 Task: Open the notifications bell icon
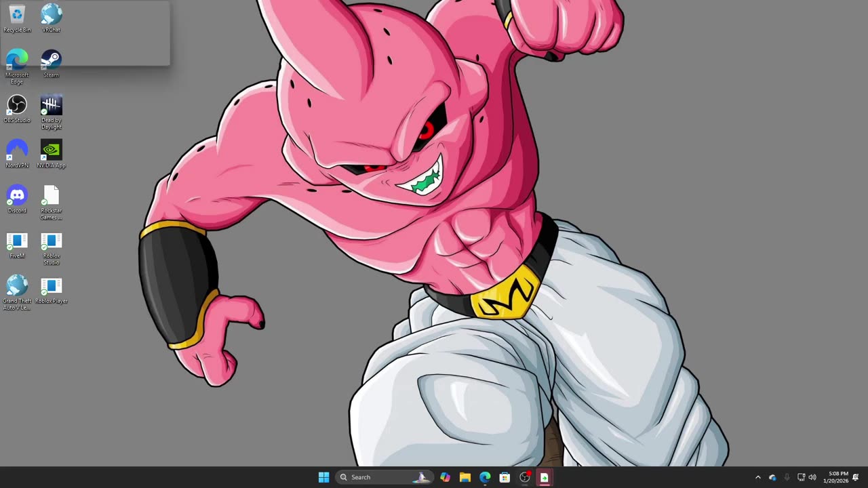[856, 477]
